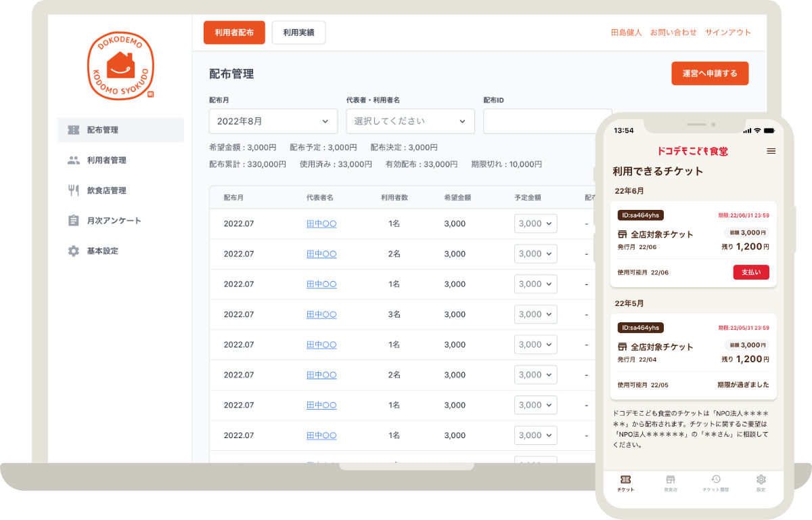This screenshot has width=812, height=520.
Task: Click the Dokodemo Kodomo Syokudo logo
Action: tap(120, 66)
